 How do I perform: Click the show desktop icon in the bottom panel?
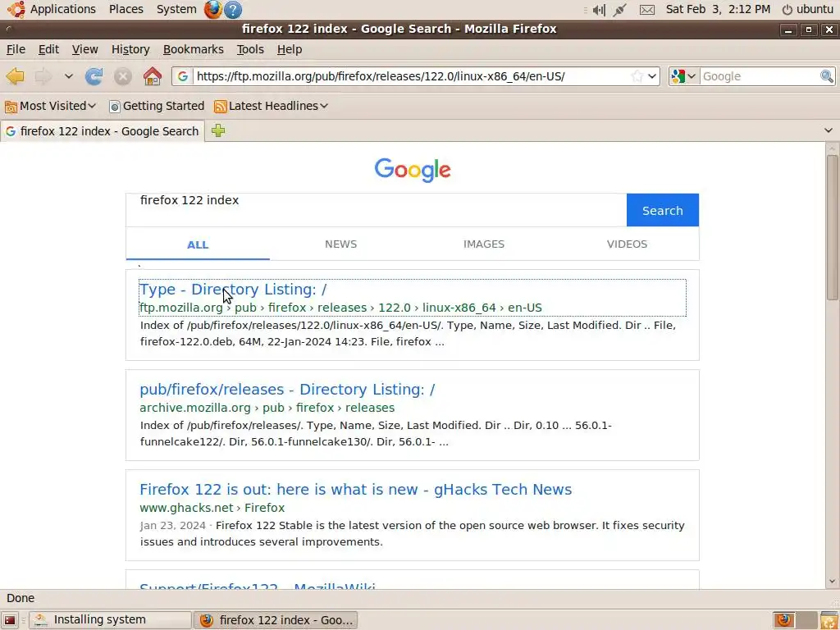coord(10,620)
